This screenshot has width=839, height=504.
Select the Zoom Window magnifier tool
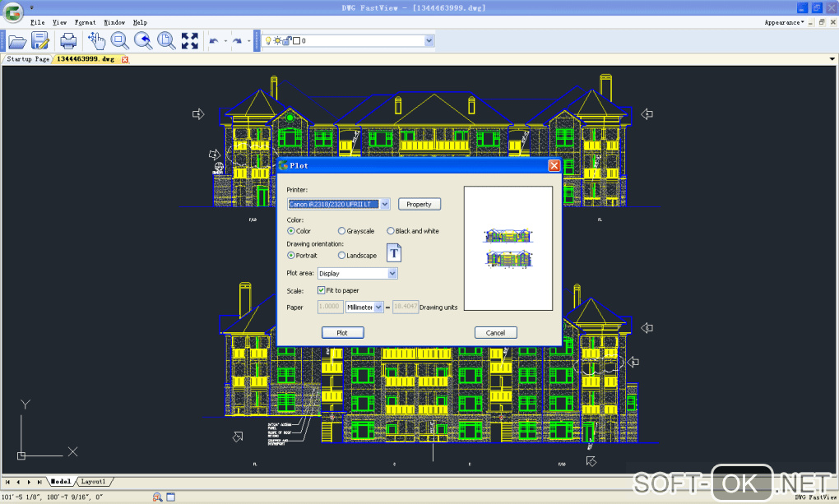coord(119,40)
